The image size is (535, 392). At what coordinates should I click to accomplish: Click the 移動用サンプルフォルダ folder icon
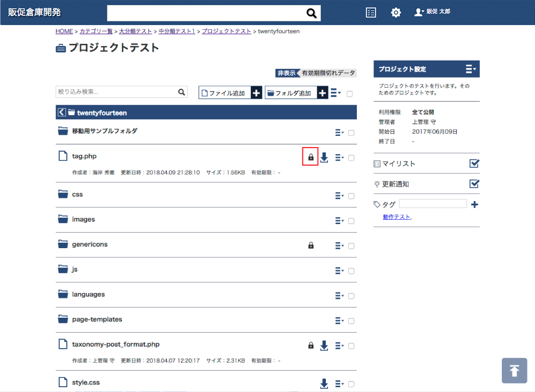(63, 131)
